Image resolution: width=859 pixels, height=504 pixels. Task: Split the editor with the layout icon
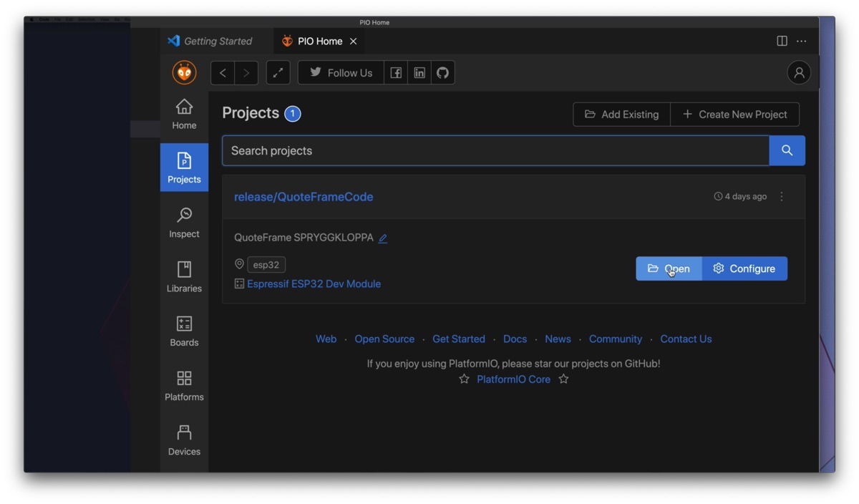coord(782,41)
